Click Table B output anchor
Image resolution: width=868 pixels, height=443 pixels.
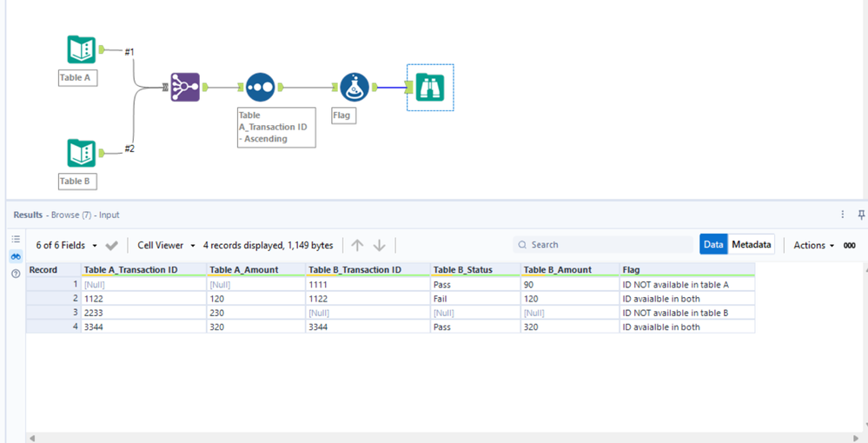point(102,153)
